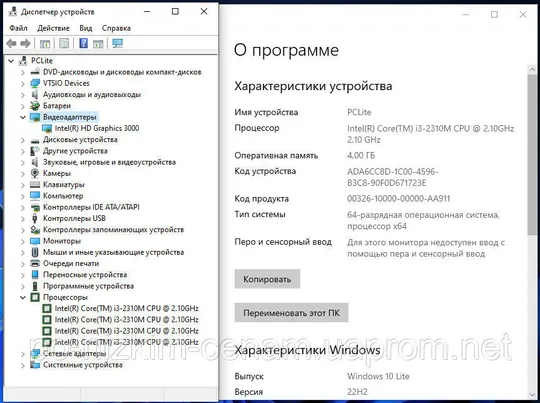This screenshot has width=540, height=403.
Task: Minimize the Device Manager window
Action: pyautogui.click(x=147, y=11)
